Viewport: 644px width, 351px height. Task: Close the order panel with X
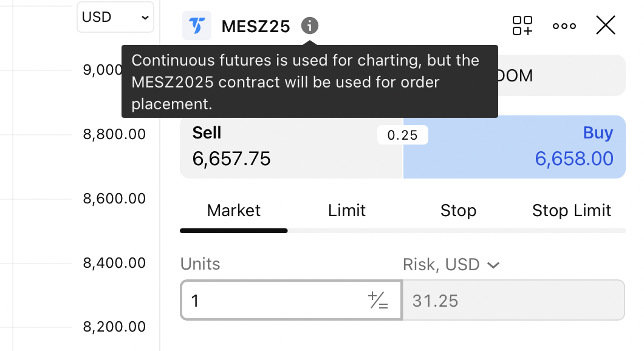606,26
